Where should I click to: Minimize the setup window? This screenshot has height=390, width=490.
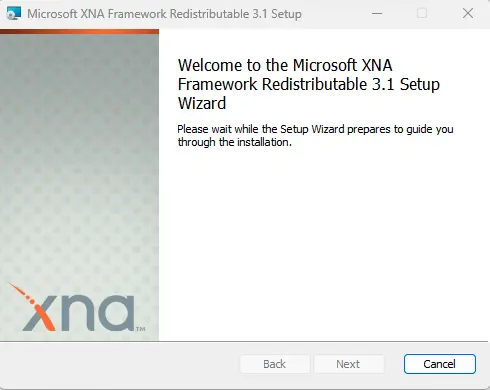tap(377, 14)
